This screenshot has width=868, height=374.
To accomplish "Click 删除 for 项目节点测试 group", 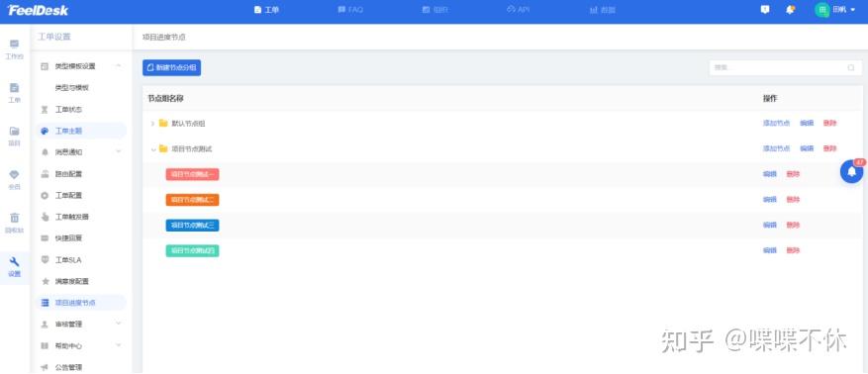I will pyautogui.click(x=829, y=148).
